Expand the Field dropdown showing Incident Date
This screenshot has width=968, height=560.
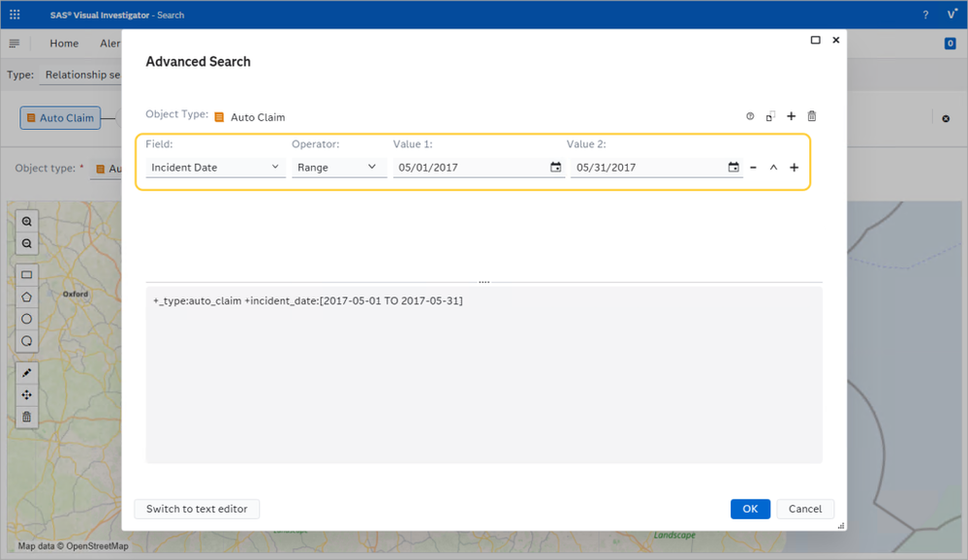tap(215, 168)
